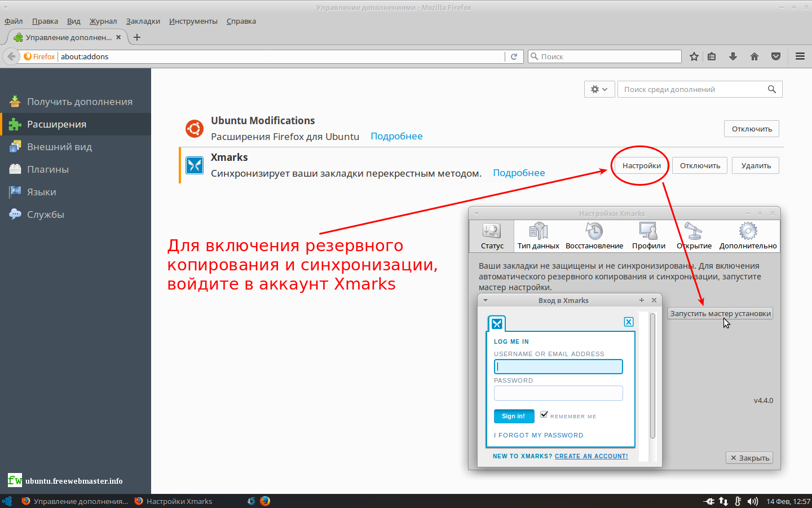
Task: Switch to Настройки Xmarks taskbar item
Action: pyautogui.click(x=174, y=501)
